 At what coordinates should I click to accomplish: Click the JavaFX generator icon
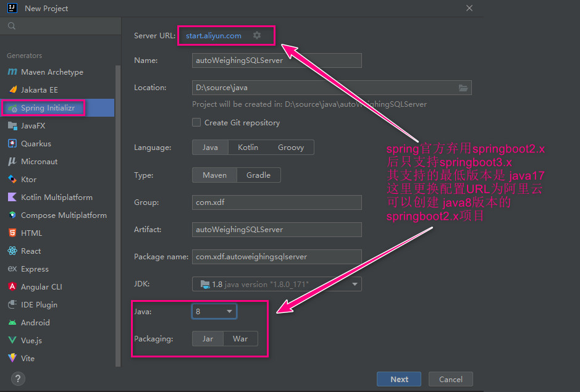12,126
